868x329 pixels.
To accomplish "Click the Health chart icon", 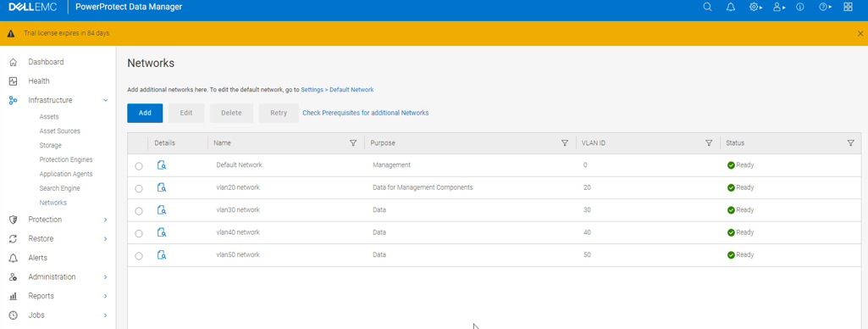I will click(14, 81).
